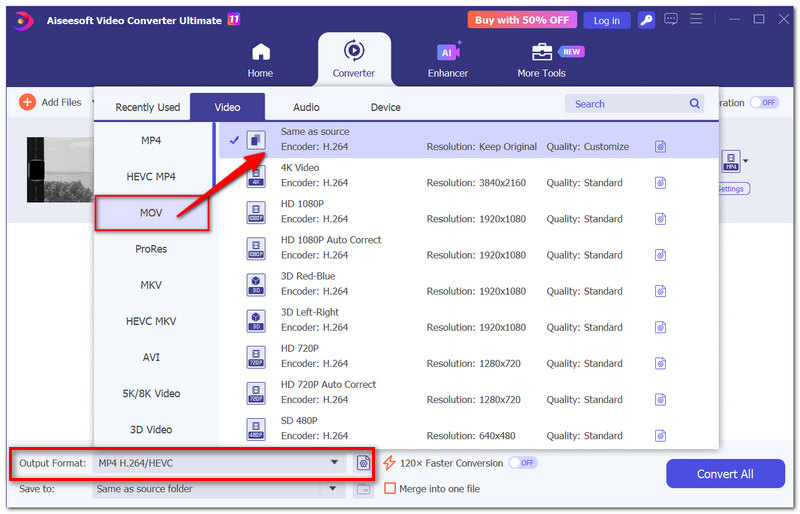The image size is (800, 514).
Task: Open settings for SD 480P preset
Action: [660, 436]
